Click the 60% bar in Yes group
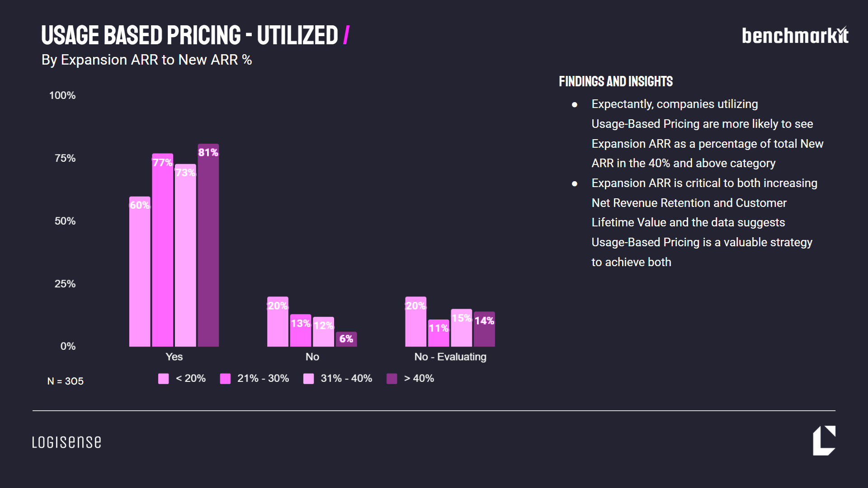 tap(140, 272)
